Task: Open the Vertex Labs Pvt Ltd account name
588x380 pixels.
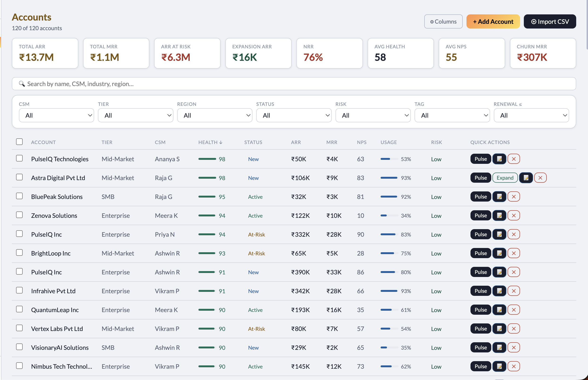Action: (x=57, y=329)
